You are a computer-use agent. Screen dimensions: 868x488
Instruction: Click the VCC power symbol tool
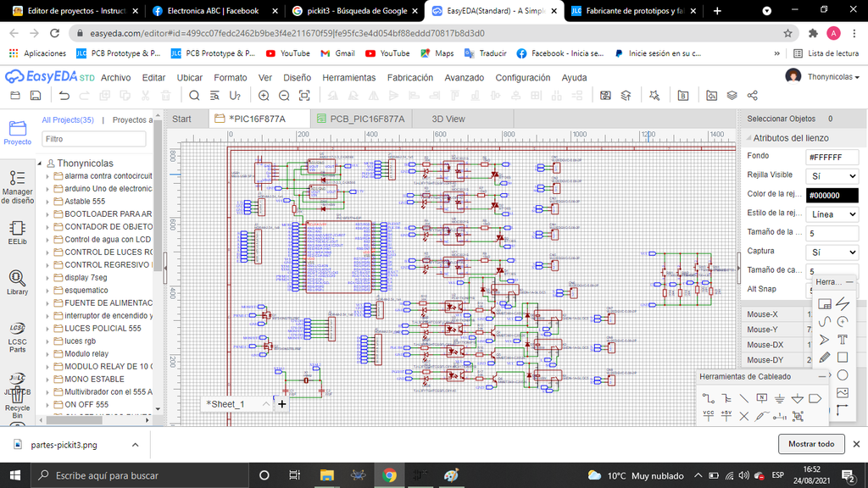click(x=709, y=416)
